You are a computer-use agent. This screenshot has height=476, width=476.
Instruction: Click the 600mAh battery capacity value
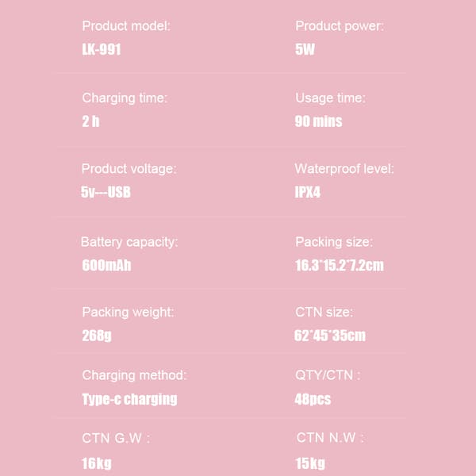click(106, 265)
